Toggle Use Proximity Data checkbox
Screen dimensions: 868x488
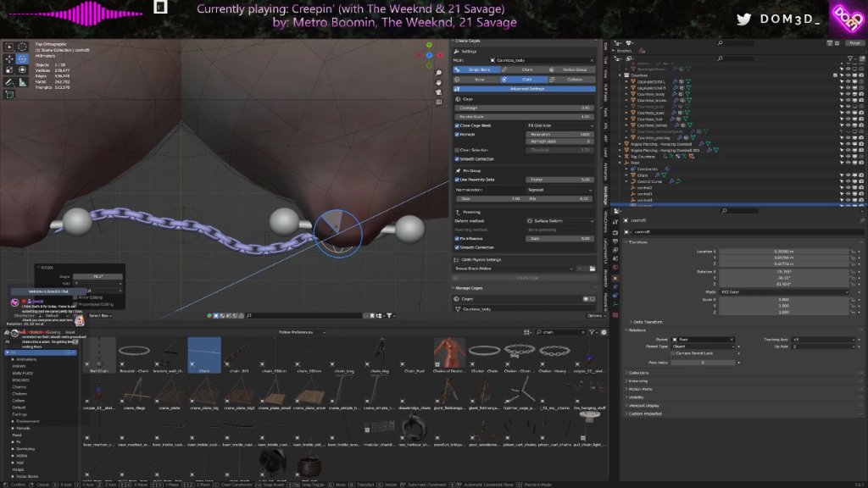click(x=457, y=180)
